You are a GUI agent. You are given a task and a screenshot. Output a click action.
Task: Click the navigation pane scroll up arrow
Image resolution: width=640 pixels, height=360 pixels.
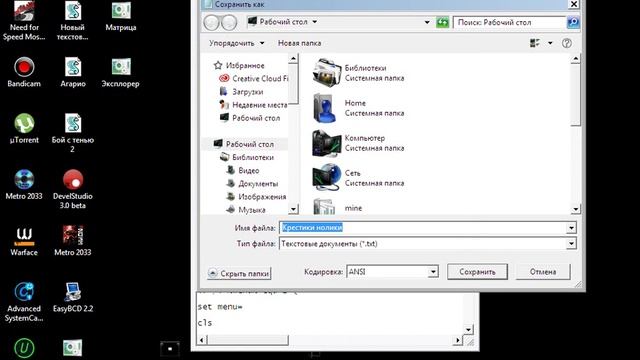click(293, 59)
